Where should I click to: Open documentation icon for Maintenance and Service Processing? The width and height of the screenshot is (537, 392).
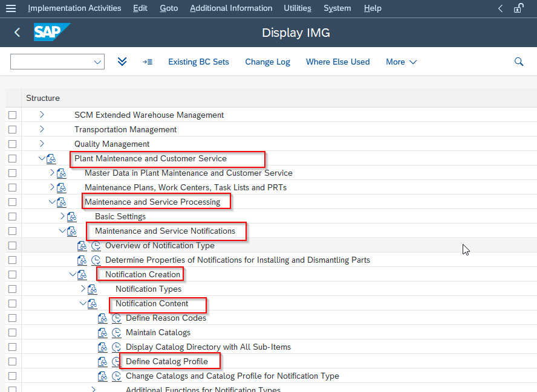point(62,202)
